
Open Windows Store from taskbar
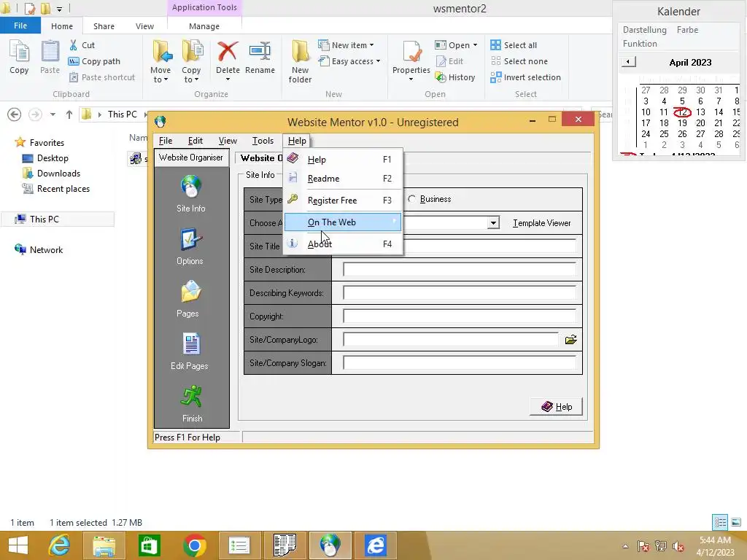click(149, 545)
